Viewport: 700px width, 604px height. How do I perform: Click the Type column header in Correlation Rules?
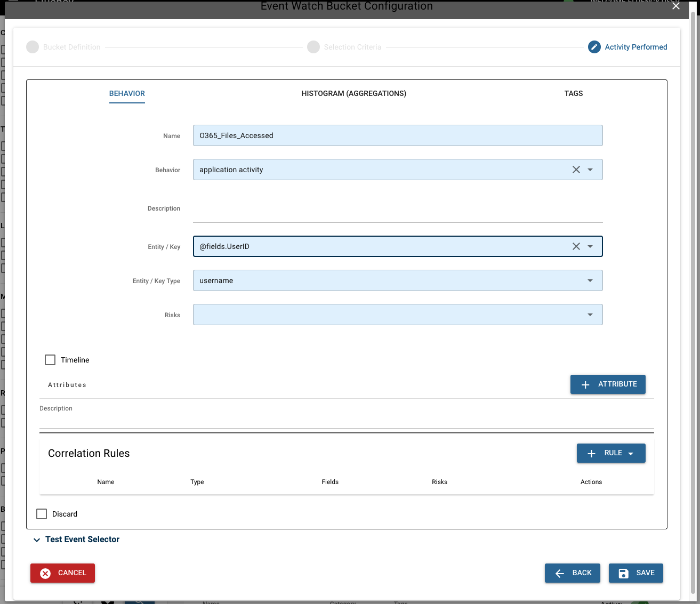click(197, 482)
